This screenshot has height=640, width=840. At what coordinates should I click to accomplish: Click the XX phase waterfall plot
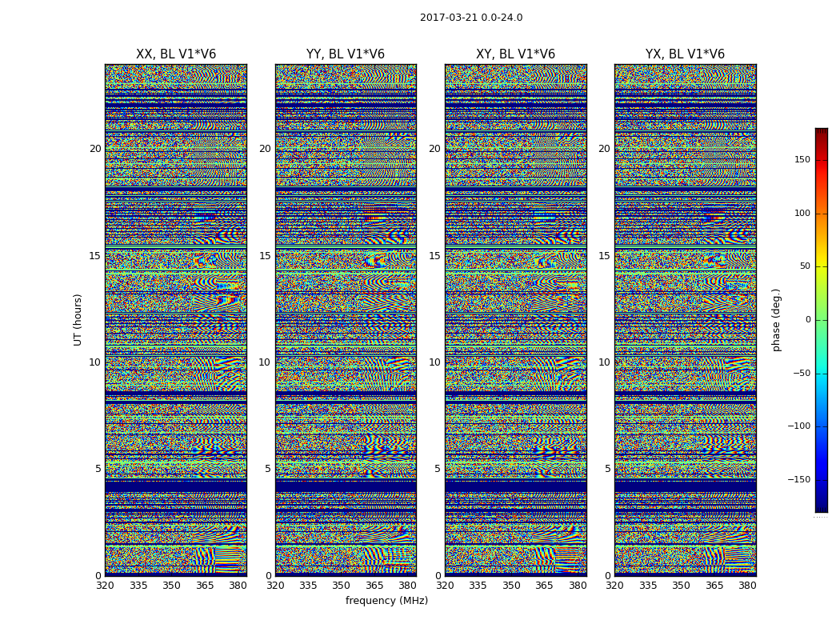point(176,320)
